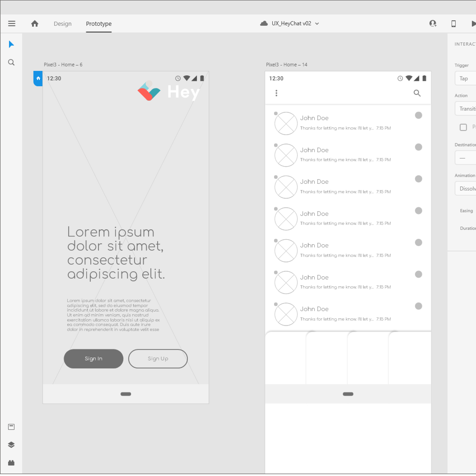Open the Action dropdown
This screenshot has height=476, width=476.
[465, 109]
